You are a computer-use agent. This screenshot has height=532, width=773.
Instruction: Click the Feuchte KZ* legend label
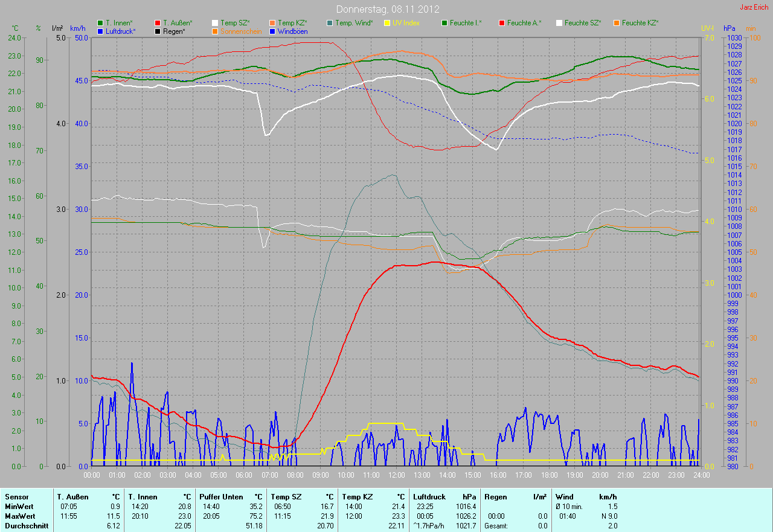(640, 23)
